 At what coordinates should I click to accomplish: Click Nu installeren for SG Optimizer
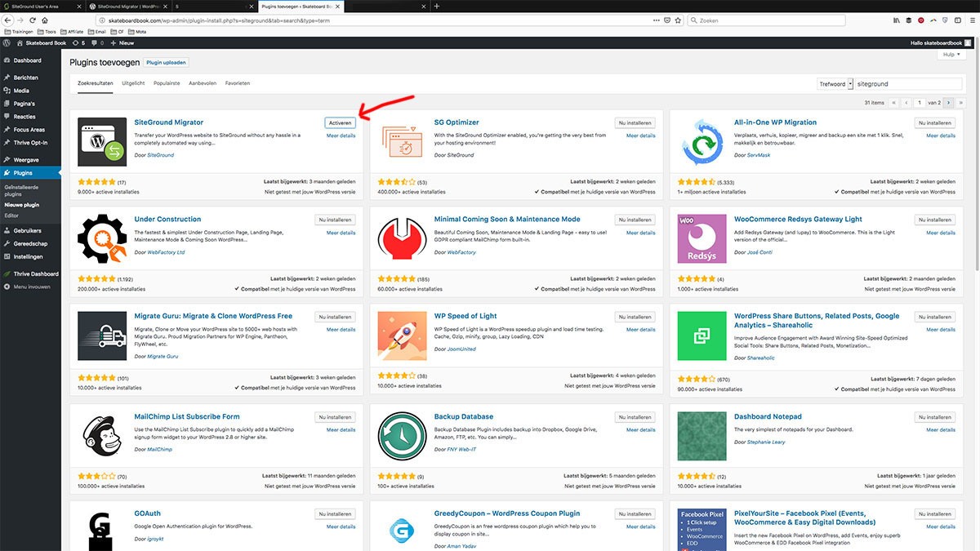coord(635,122)
